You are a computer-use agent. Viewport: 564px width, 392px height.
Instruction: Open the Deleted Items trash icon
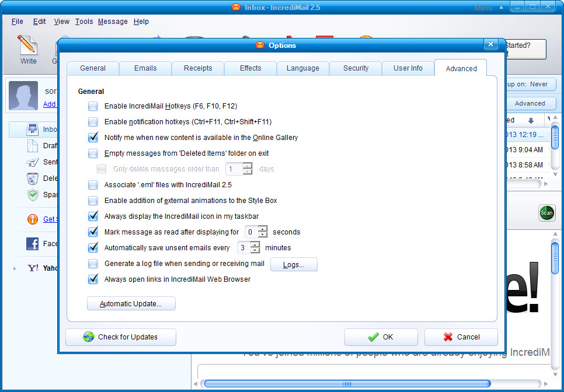(x=33, y=178)
